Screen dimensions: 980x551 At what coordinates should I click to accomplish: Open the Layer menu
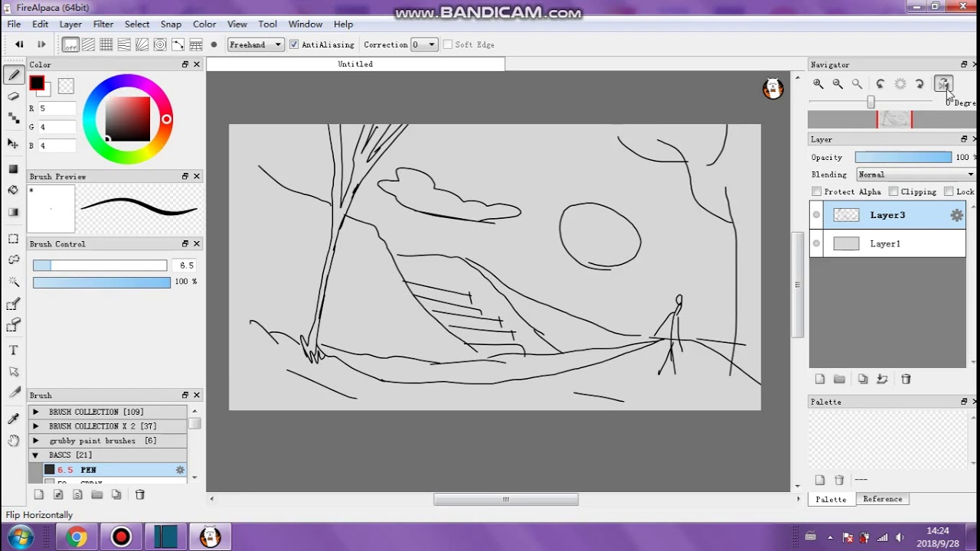[70, 24]
